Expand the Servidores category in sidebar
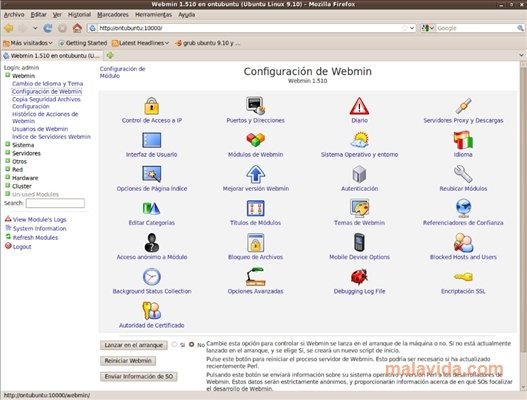Image resolution: width=527 pixels, height=400 pixels. click(x=7, y=153)
